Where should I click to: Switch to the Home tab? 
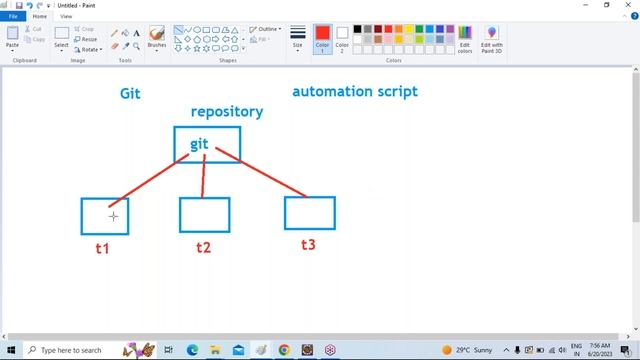pos(40,16)
